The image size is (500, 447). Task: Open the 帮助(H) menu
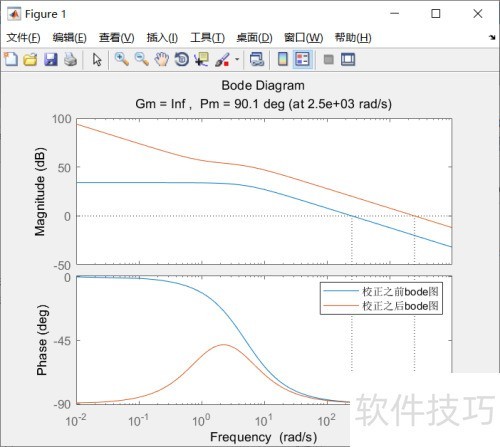[353, 38]
